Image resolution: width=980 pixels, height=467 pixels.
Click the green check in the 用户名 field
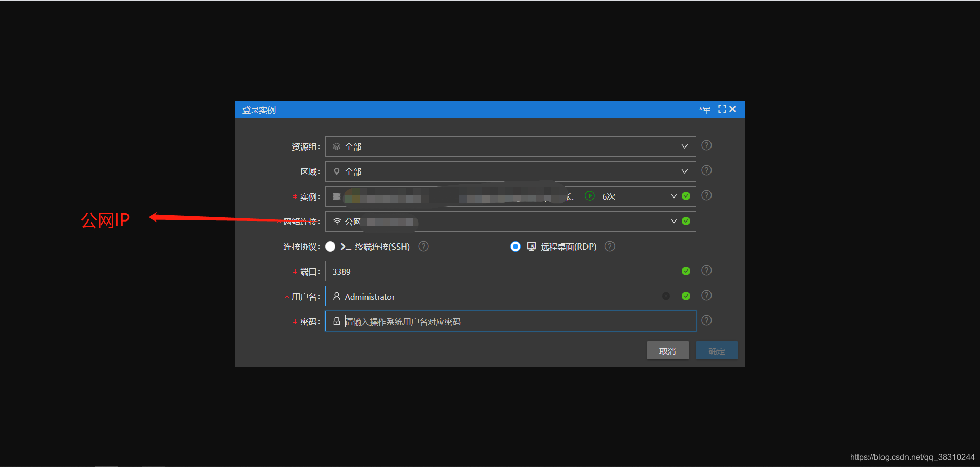pos(686,296)
